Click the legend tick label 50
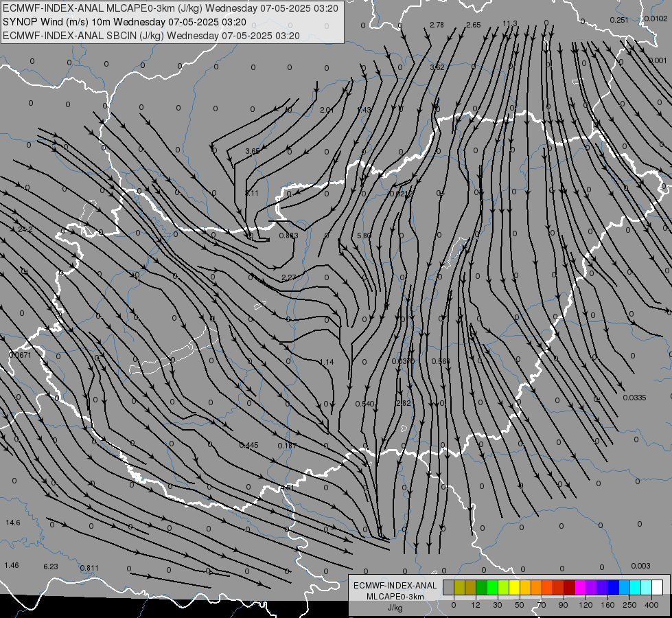Viewport: 672px width, 618px height. tap(519, 605)
